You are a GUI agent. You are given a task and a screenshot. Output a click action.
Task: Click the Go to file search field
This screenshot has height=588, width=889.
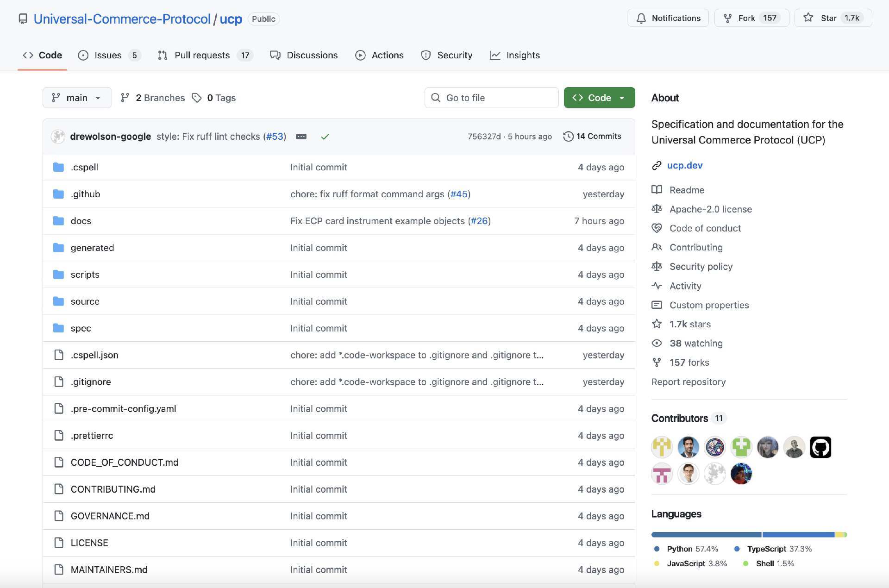pyautogui.click(x=492, y=98)
